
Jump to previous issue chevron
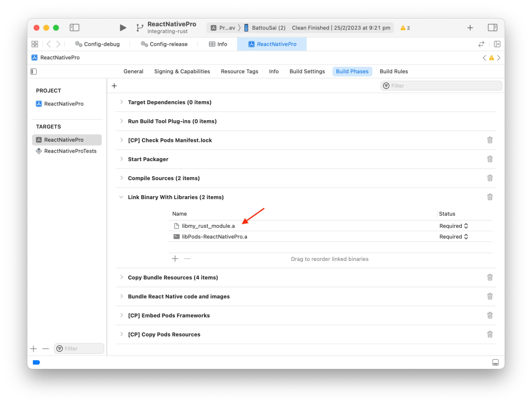click(x=484, y=58)
